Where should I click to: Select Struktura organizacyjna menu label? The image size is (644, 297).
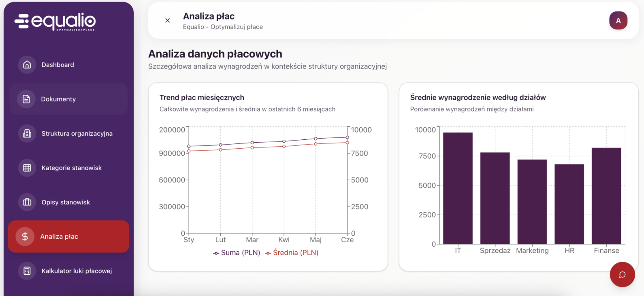point(77,134)
